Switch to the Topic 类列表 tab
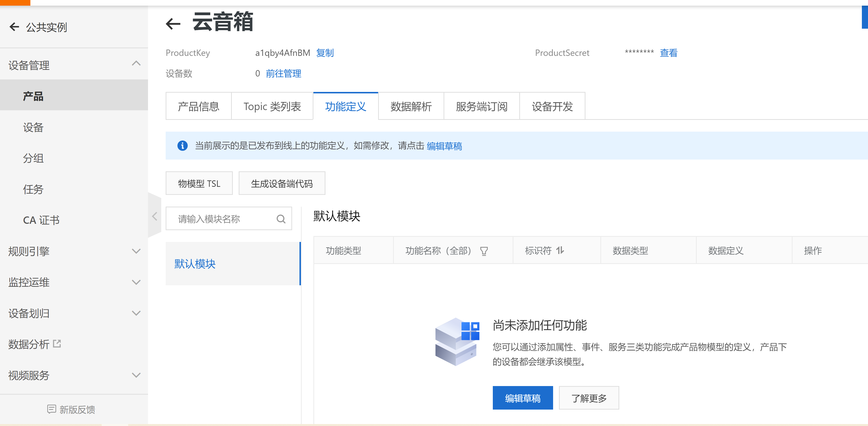Screen dimensions: 868x426 [272, 106]
